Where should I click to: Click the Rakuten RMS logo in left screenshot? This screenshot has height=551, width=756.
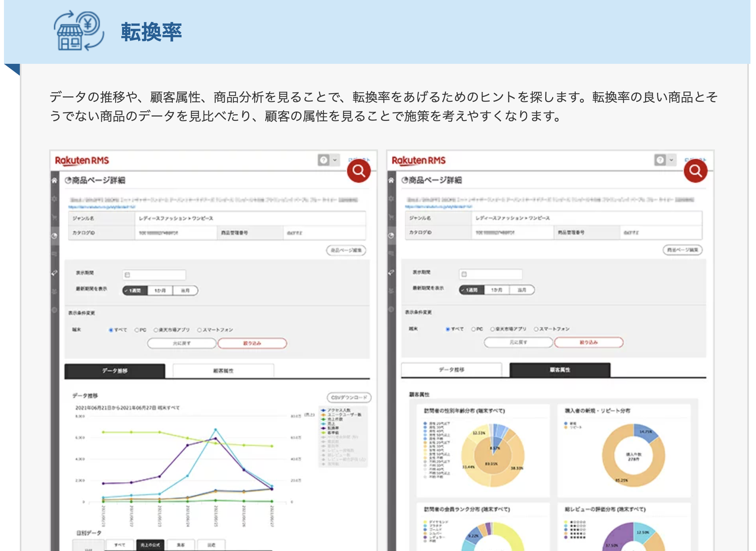82,161
